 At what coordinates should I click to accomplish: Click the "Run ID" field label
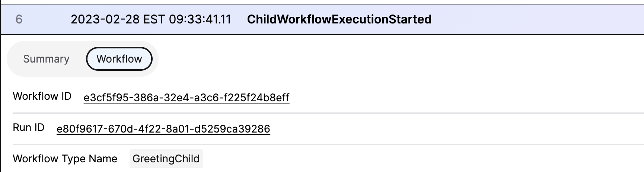point(29,128)
